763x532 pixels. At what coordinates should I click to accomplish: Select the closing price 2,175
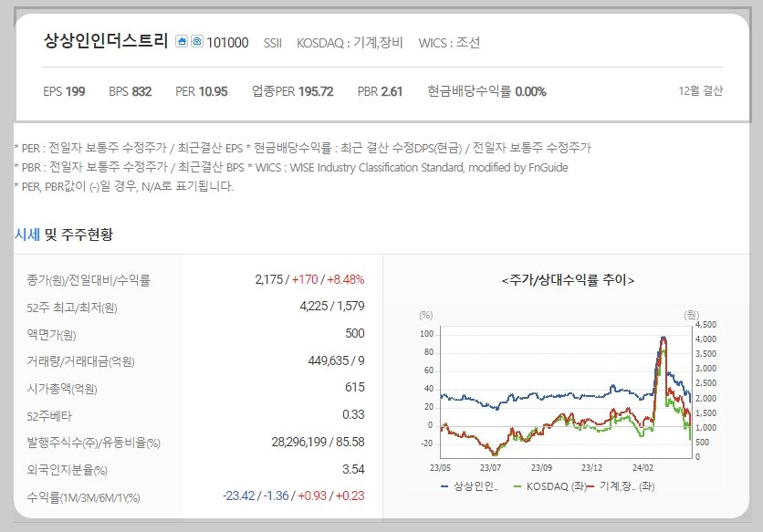pos(268,279)
